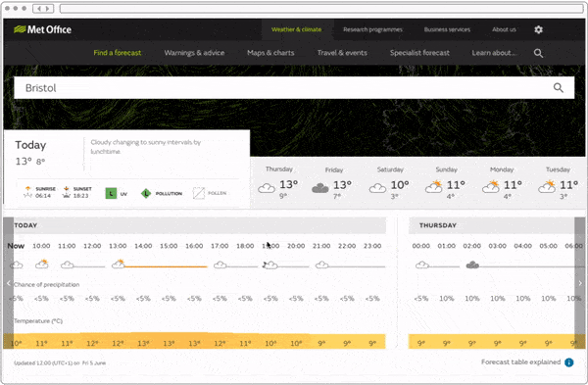
Task: Select the Monday daily forecast
Action: [502, 182]
